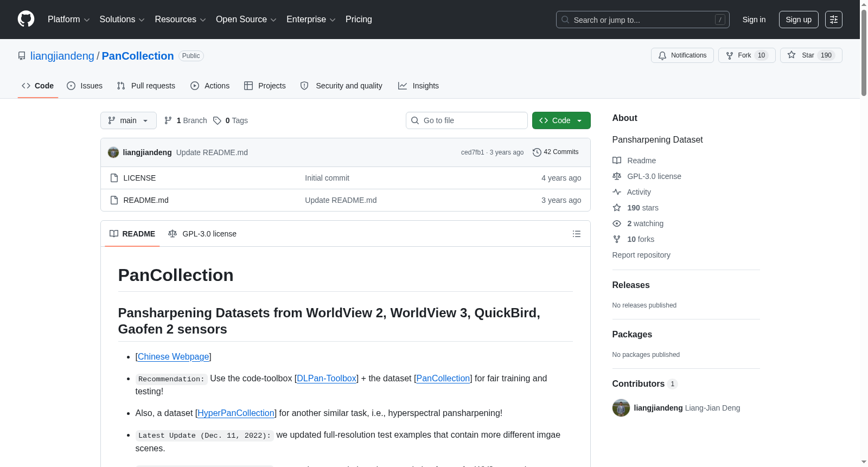Open the global navigation options icon
The image size is (868, 467).
[x=834, y=20]
